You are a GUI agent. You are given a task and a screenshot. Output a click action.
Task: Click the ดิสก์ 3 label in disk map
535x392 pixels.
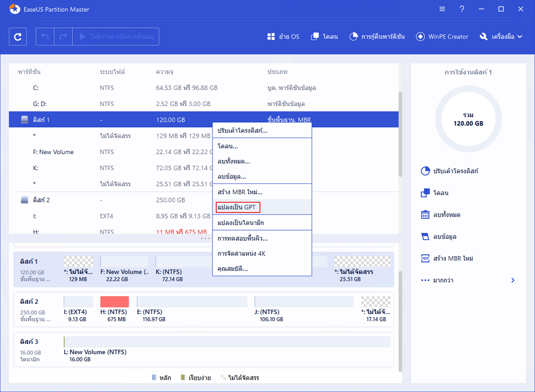[29, 342]
